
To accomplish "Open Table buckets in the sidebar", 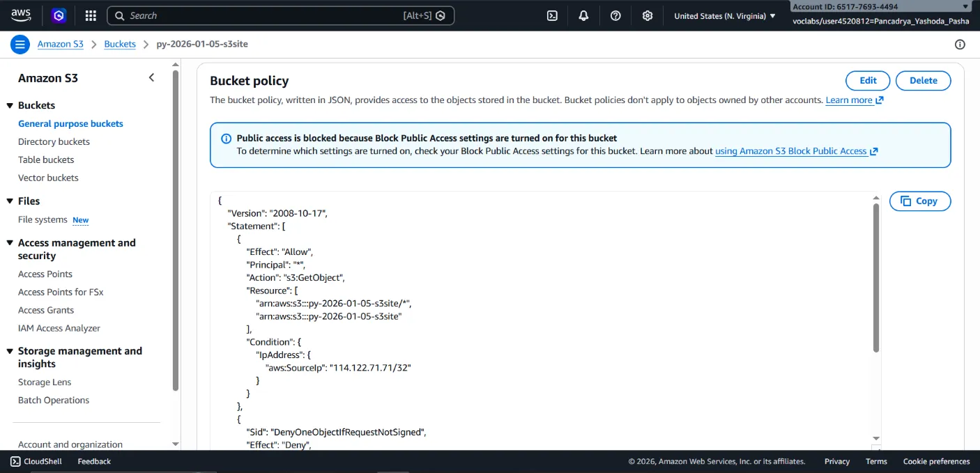I will coord(46,160).
